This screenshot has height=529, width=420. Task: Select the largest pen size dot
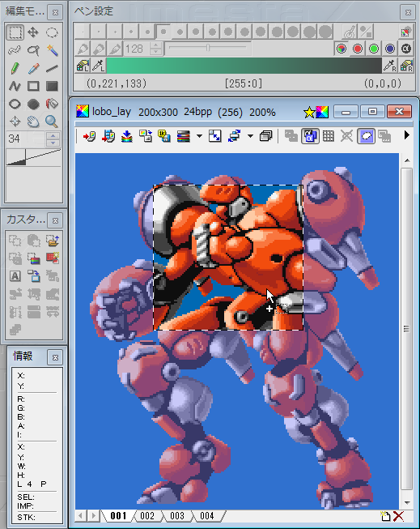pyautogui.click(x=325, y=32)
